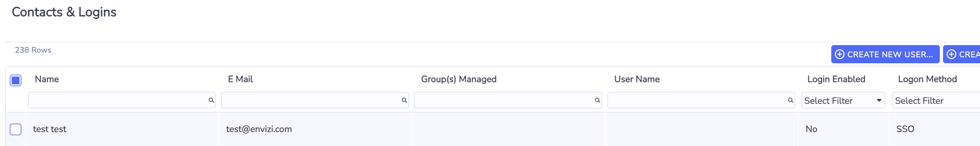
Task: Open the test@envizi.com email cell
Action: coord(259,129)
